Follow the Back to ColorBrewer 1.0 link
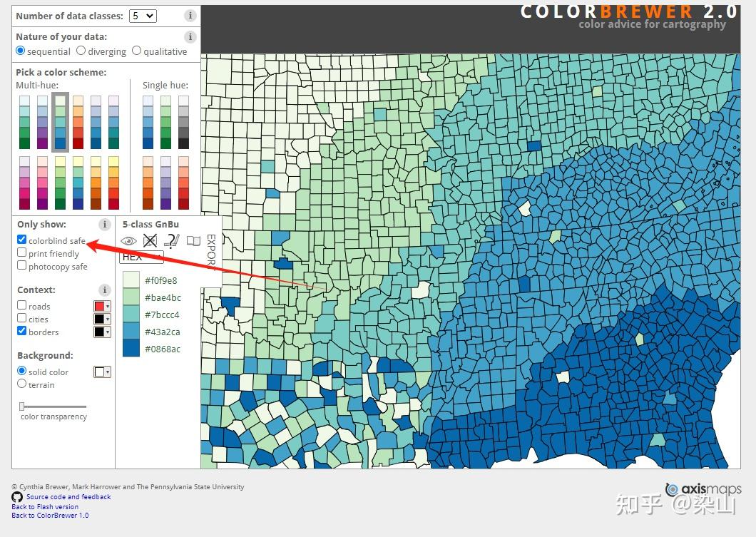This screenshot has width=756, height=537. pos(50,516)
